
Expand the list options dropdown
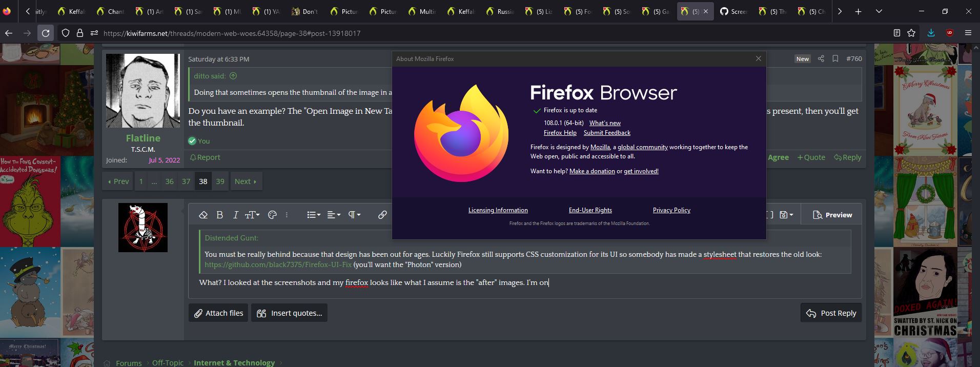tap(314, 215)
